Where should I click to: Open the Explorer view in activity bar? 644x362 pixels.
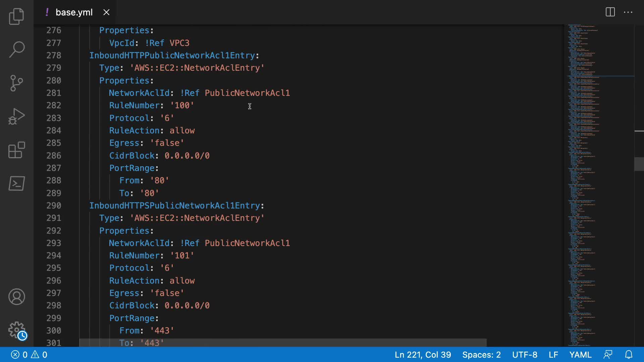tap(16, 16)
